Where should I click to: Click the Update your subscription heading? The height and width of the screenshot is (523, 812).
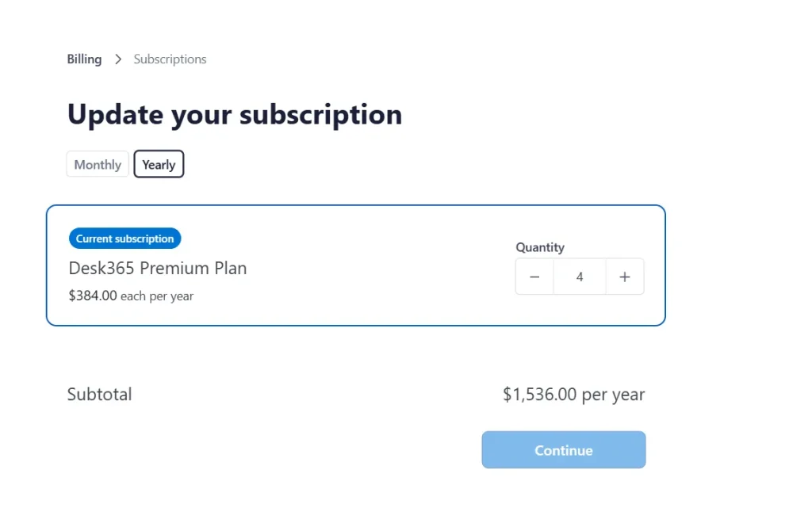coord(235,114)
